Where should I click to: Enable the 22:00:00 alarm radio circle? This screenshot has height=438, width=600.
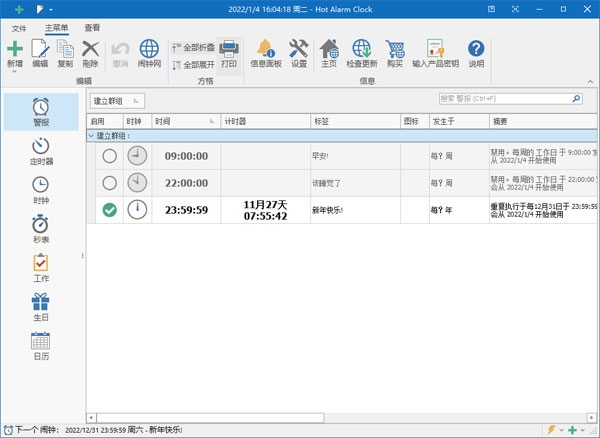pyautogui.click(x=109, y=183)
